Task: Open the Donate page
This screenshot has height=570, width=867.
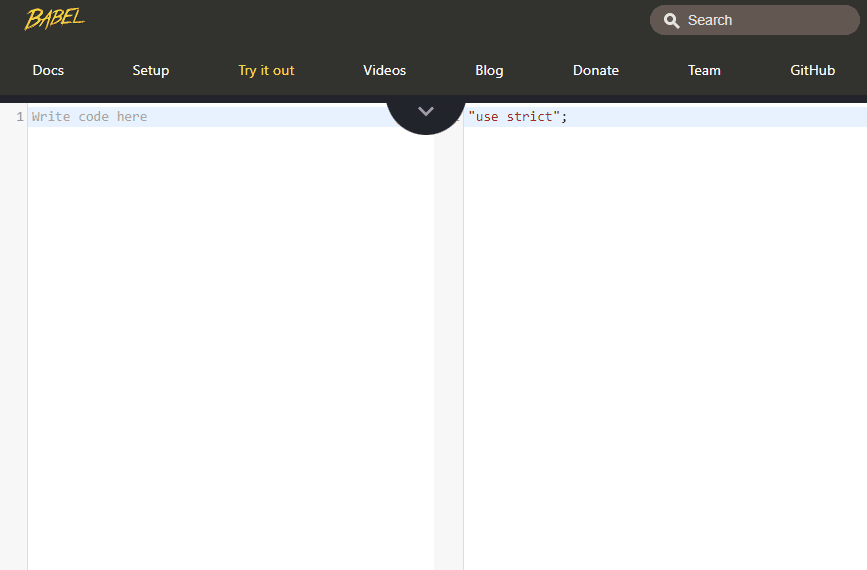Action: tap(595, 70)
